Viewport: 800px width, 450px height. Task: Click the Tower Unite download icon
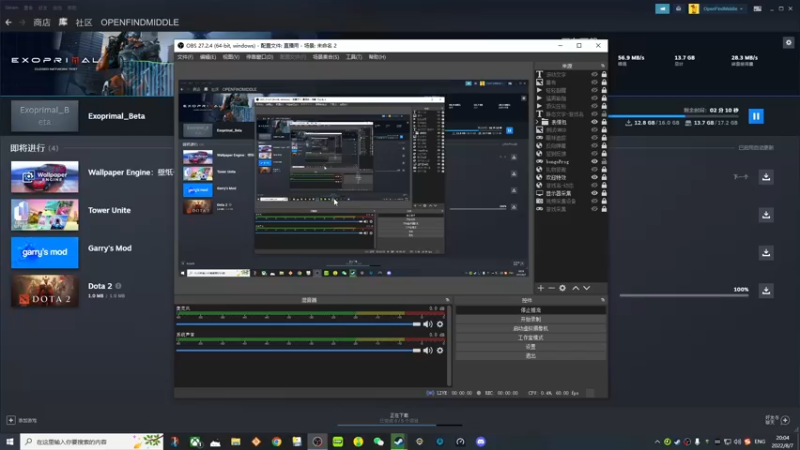pos(766,215)
